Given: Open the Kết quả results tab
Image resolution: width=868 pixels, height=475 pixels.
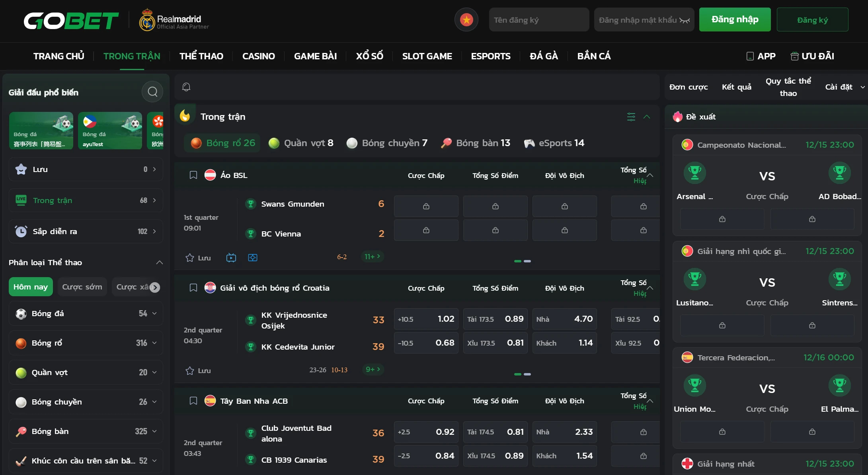Looking at the screenshot, I should tap(737, 87).
